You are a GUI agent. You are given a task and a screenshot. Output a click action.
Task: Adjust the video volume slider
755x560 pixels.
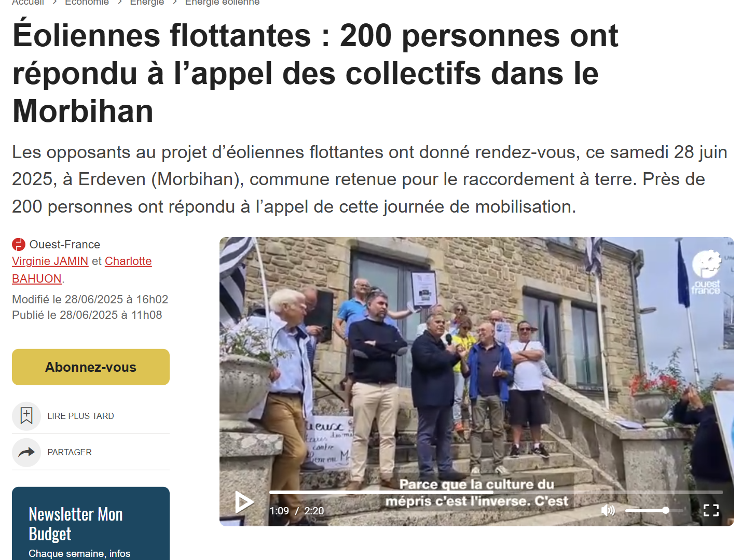(654, 511)
